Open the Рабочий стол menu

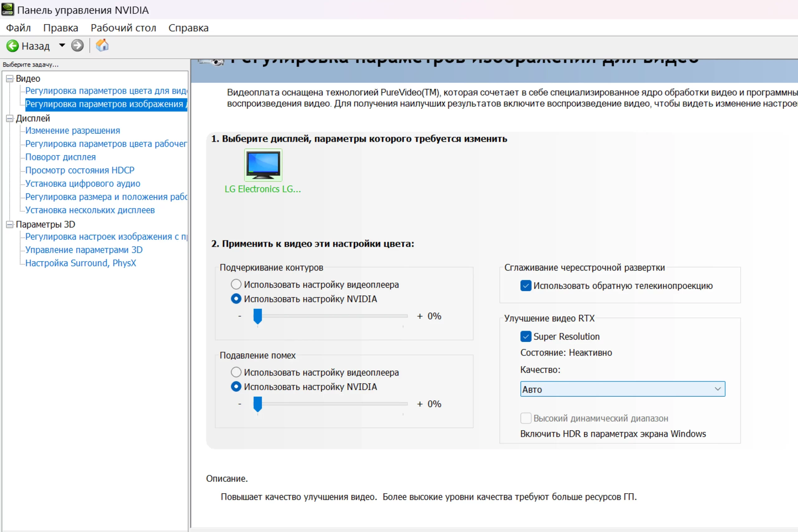click(x=123, y=28)
